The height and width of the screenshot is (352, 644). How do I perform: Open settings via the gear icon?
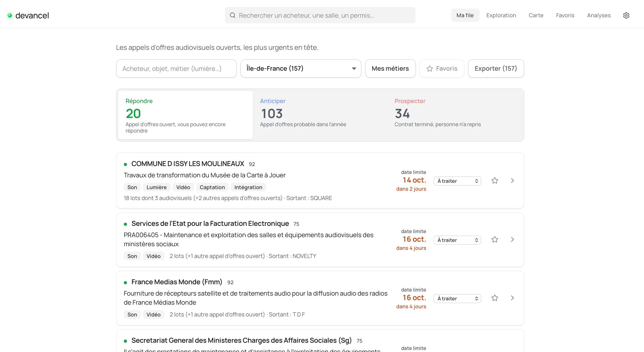[x=626, y=15]
